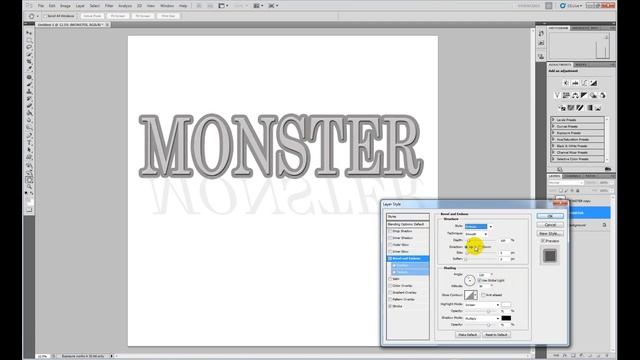Open the Shadow Mode dropdown
This screenshot has height=360, width=640.
(482, 318)
